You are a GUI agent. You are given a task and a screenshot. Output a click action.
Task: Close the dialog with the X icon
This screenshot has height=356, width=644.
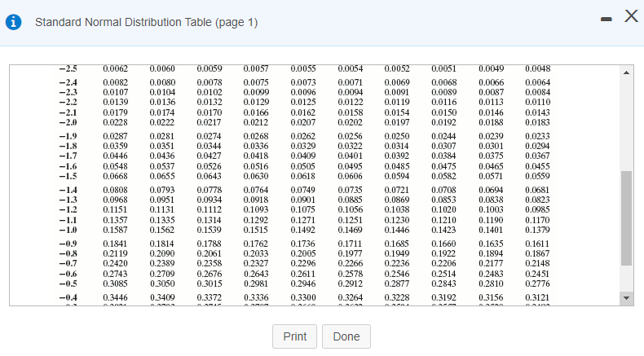[x=631, y=16]
